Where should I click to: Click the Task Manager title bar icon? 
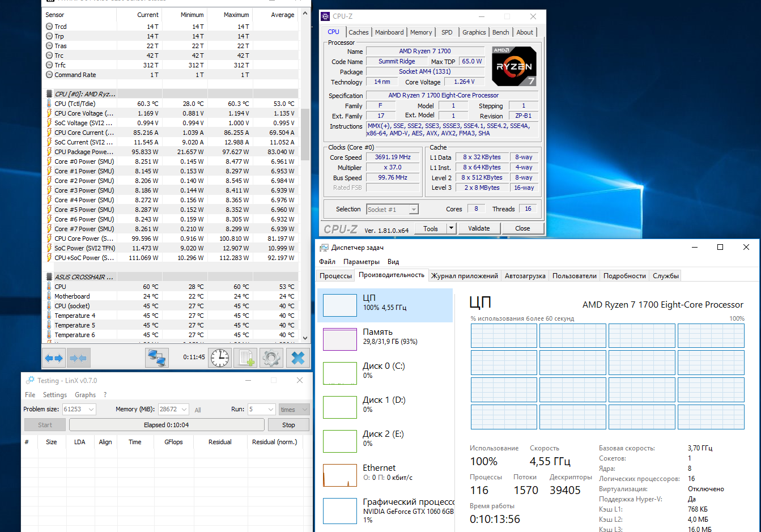point(324,248)
